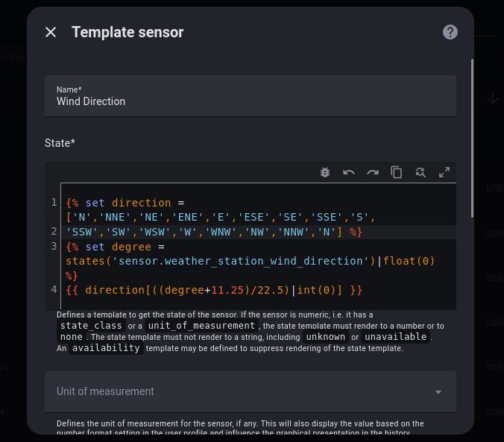
Task: Expand code editor to fullscreen
Action: [444, 172]
